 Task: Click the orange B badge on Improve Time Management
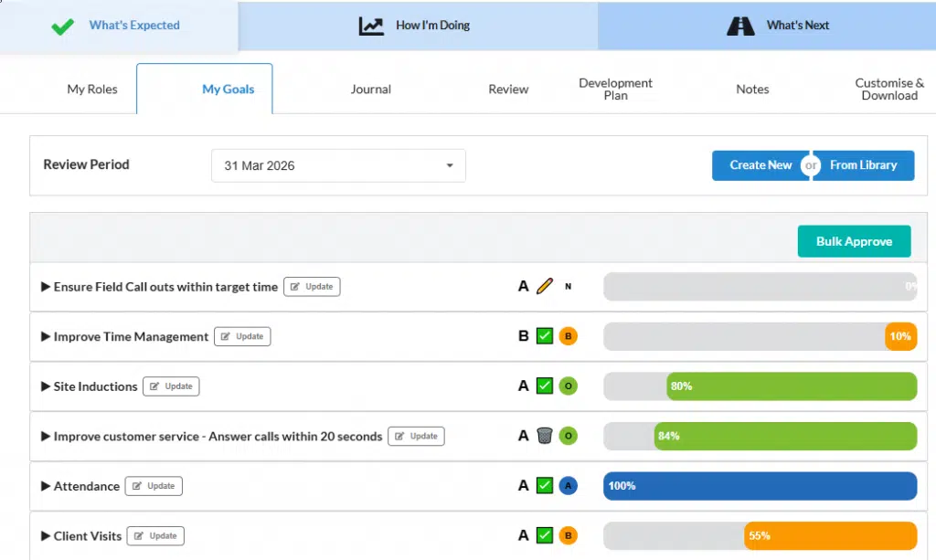(568, 336)
